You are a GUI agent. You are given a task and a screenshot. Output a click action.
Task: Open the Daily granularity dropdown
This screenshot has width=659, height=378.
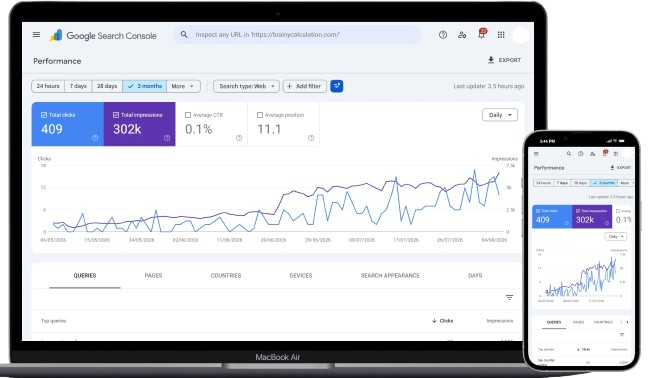[x=500, y=115]
